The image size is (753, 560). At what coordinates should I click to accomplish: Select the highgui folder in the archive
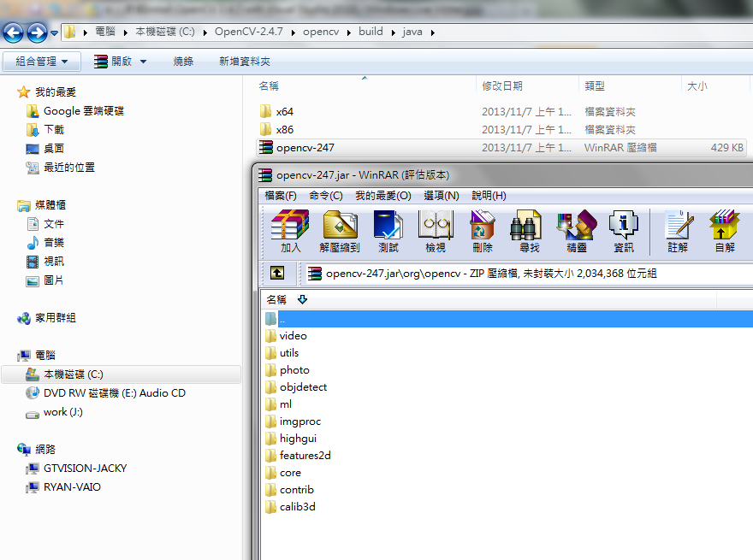coord(298,439)
